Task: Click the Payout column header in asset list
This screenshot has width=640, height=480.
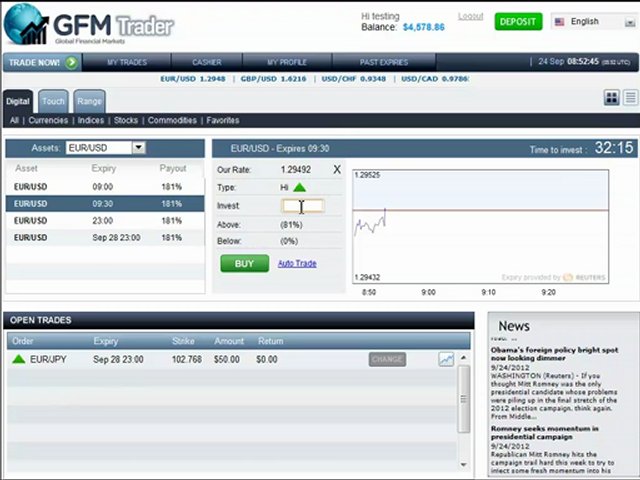Action: [x=173, y=168]
